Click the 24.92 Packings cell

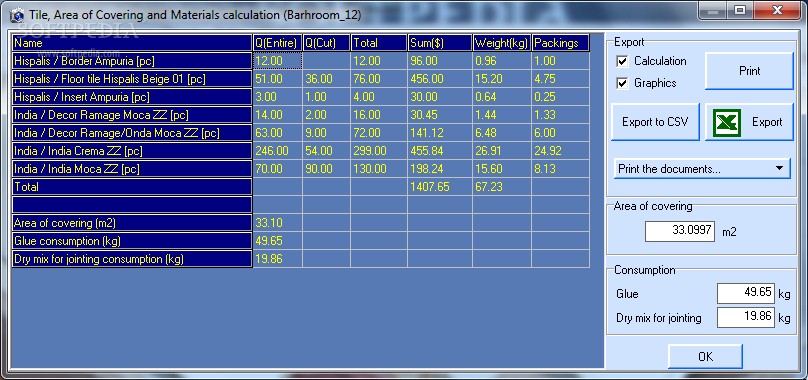click(561, 151)
